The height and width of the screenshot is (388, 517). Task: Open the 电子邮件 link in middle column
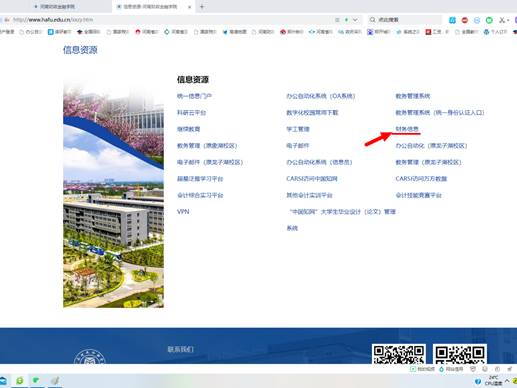click(298, 146)
